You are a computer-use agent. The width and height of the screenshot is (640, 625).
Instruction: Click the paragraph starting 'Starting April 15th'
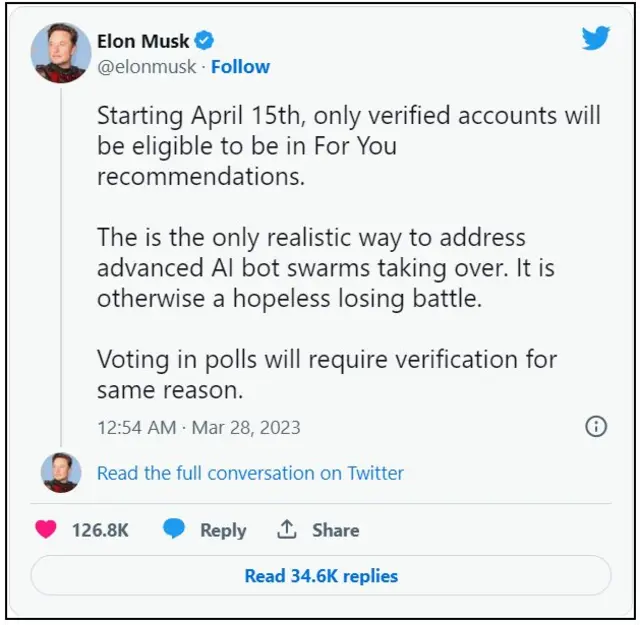point(348,146)
